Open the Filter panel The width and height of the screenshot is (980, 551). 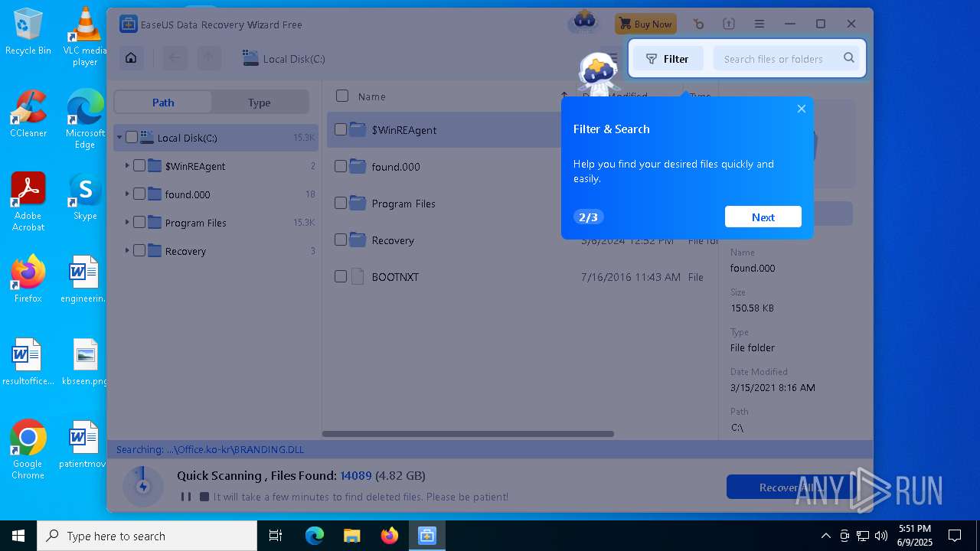tap(668, 59)
